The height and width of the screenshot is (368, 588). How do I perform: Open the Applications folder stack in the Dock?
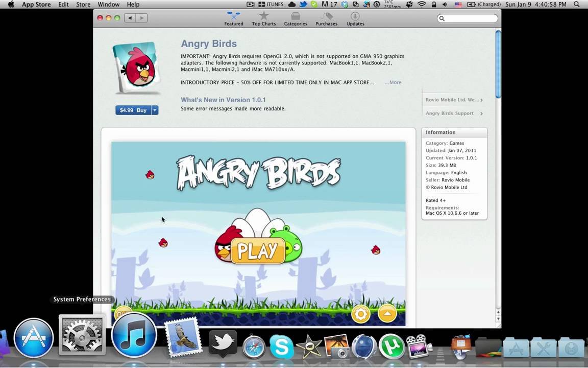coord(516,347)
